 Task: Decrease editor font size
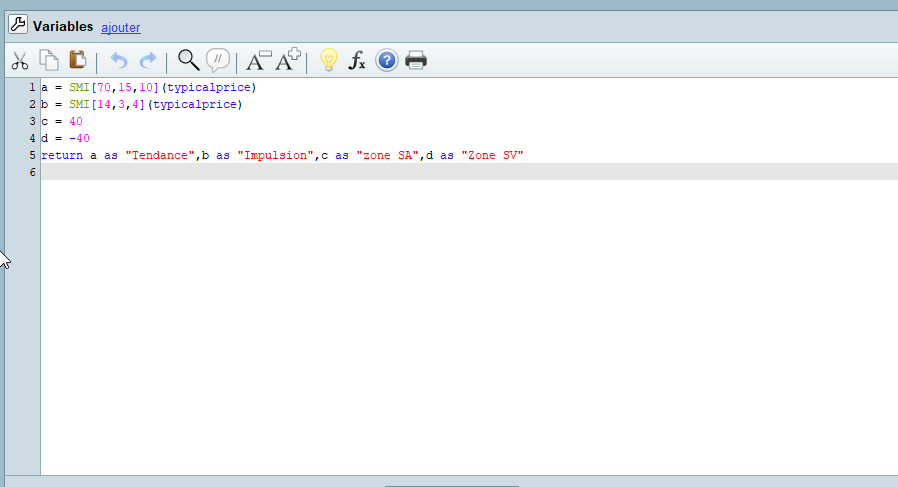click(258, 60)
